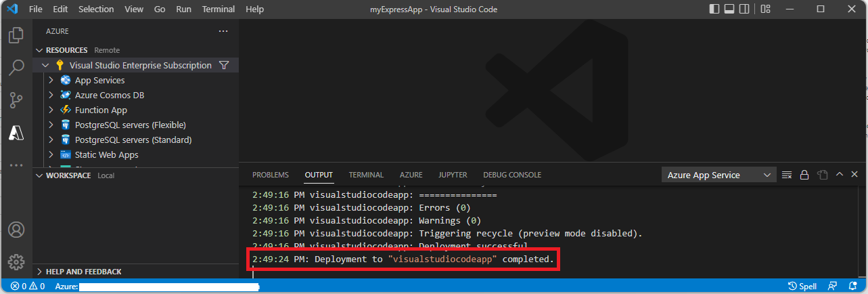Maximize the panel with the chevron-up icon
868x294 pixels.
840,175
